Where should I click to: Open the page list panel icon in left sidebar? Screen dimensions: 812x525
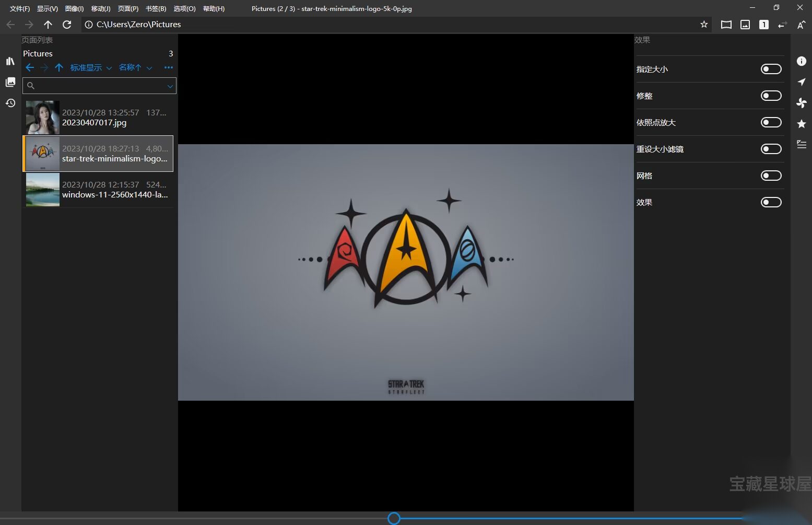(x=10, y=82)
